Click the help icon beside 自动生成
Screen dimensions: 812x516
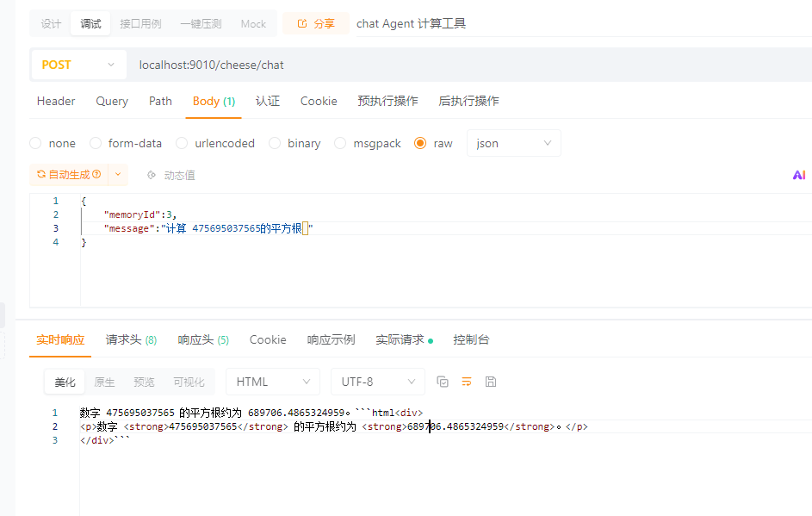coord(96,175)
